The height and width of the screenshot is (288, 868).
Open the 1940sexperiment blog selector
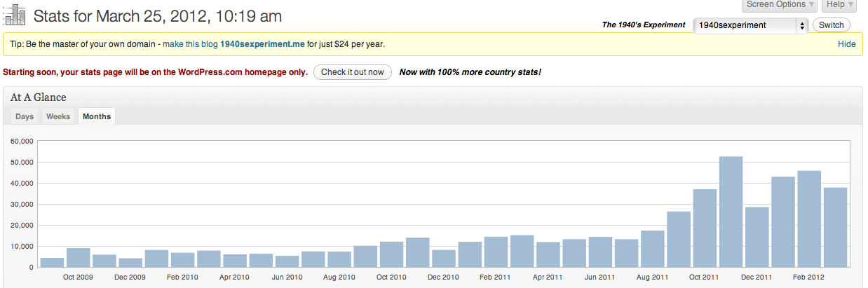point(751,25)
